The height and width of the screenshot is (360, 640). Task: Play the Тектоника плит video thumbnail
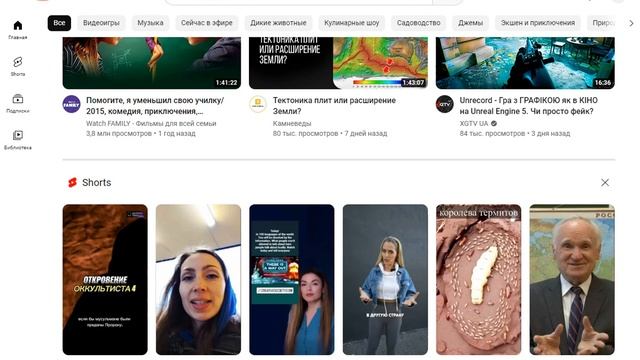pyautogui.click(x=338, y=63)
